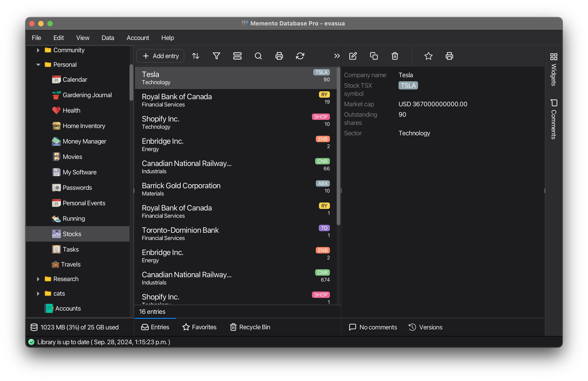Switch to the Favorites tab
This screenshot has height=381, width=588.
200,327
